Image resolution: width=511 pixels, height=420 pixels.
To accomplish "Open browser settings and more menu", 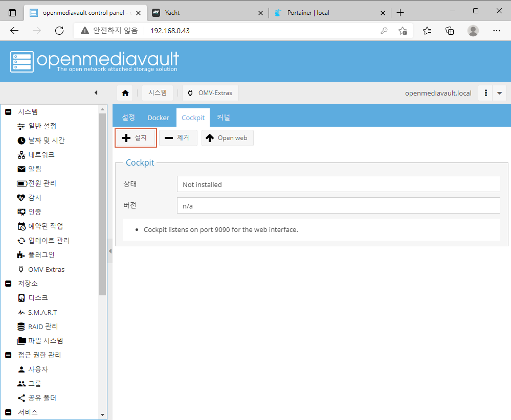I will (x=496, y=31).
